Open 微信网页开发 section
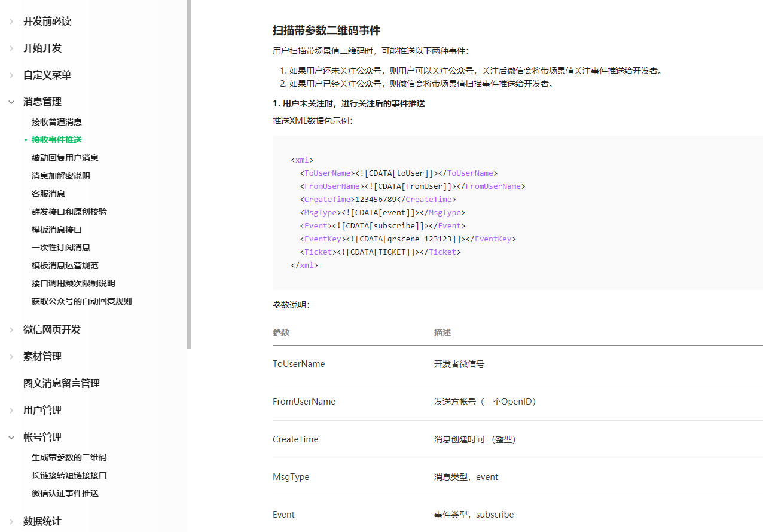 tap(52, 330)
